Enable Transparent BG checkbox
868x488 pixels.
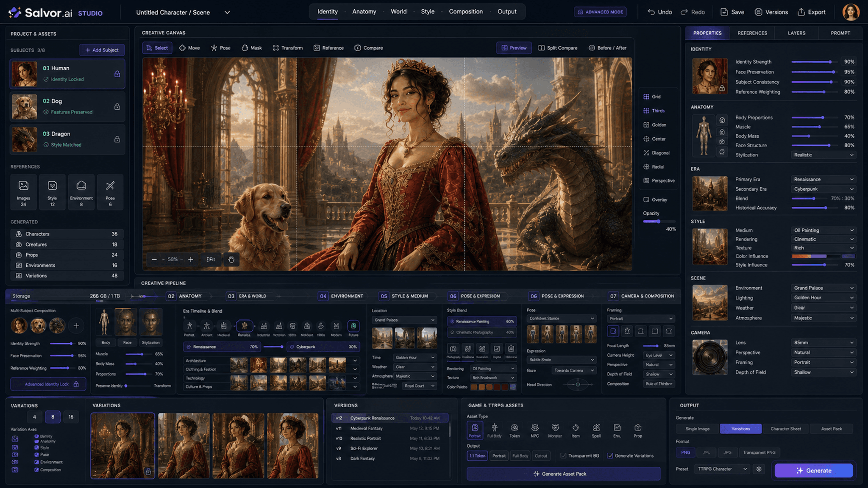click(x=563, y=456)
